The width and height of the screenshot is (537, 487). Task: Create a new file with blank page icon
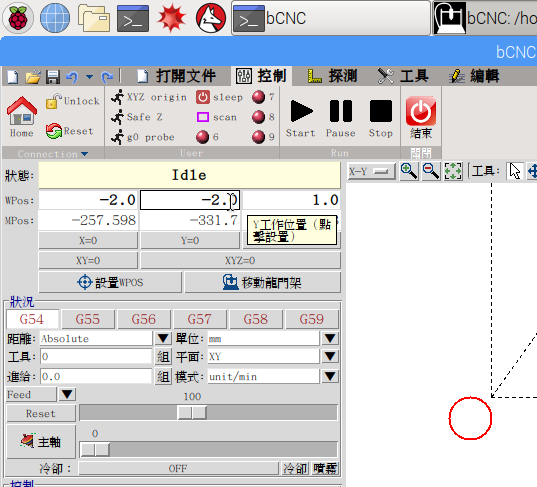coord(13,76)
